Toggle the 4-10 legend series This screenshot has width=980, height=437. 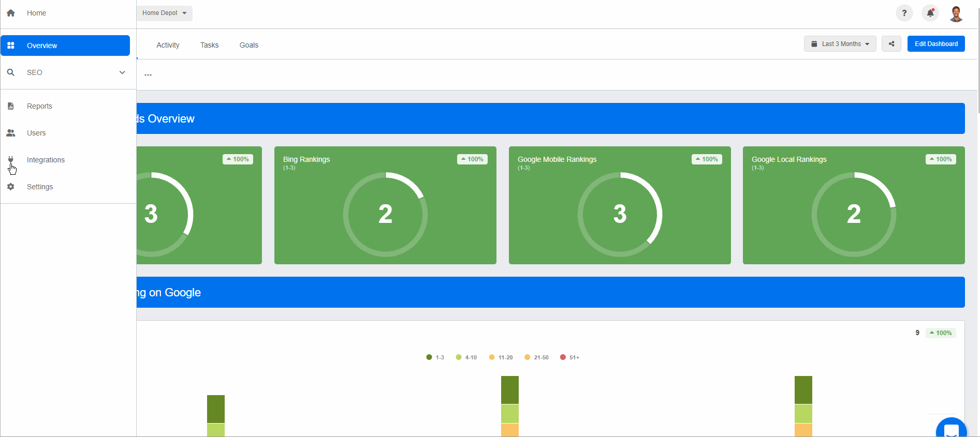click(466, 357)
